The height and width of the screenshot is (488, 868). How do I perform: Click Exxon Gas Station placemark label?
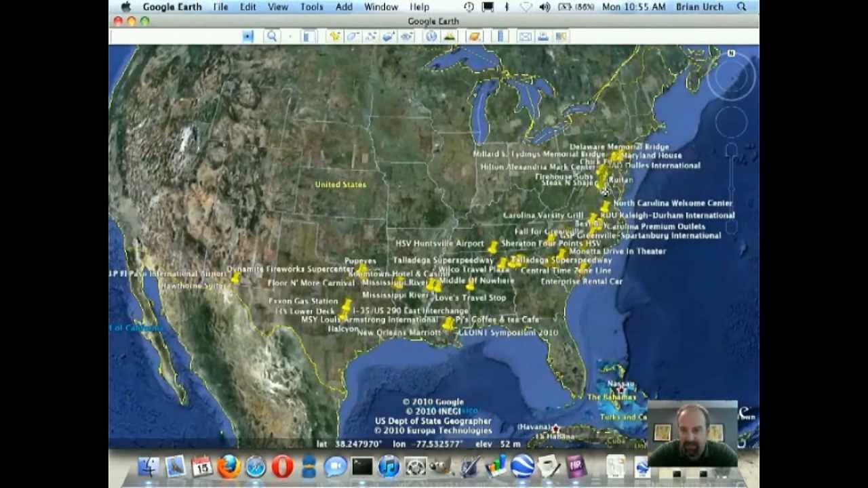pyautogui.click(x=302, y=301)
